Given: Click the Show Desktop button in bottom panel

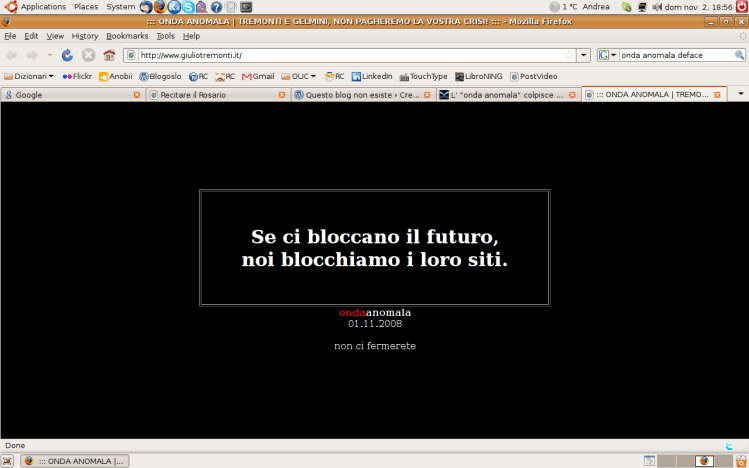Looking at the screenshot, I should (x=7, y=461).
